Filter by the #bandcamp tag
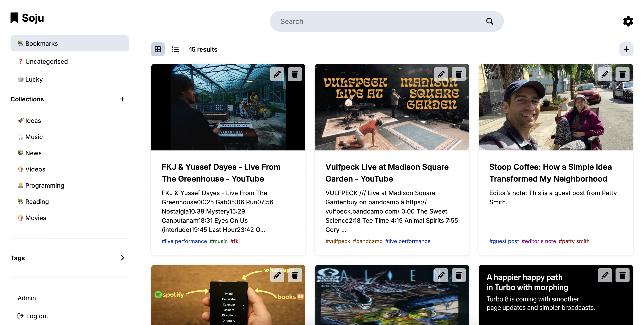This screenshot has width=644, height=325. click(x=368, y=241)
